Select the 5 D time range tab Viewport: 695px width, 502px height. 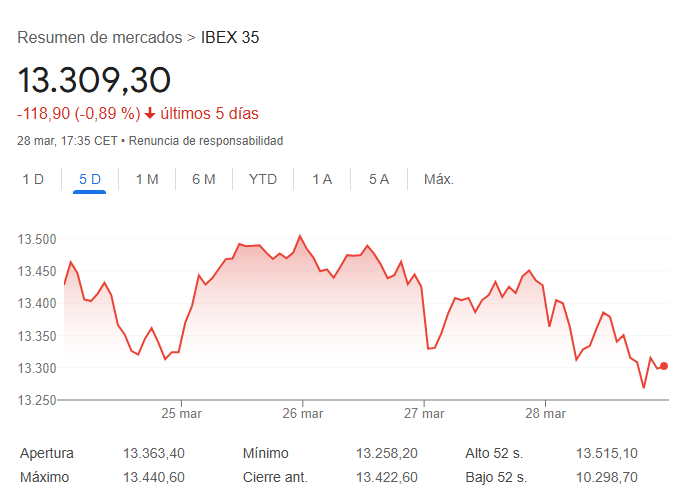(90, 179)
